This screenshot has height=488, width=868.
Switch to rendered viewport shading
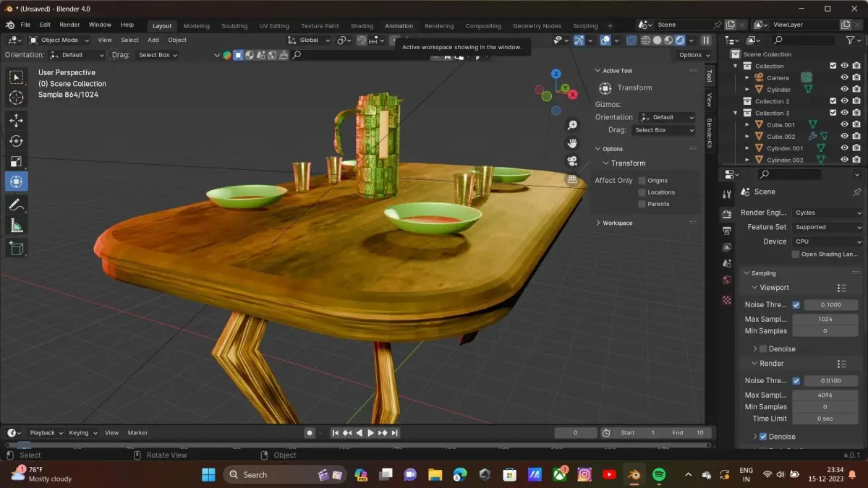pyautogui.click(x=680, y=40)
